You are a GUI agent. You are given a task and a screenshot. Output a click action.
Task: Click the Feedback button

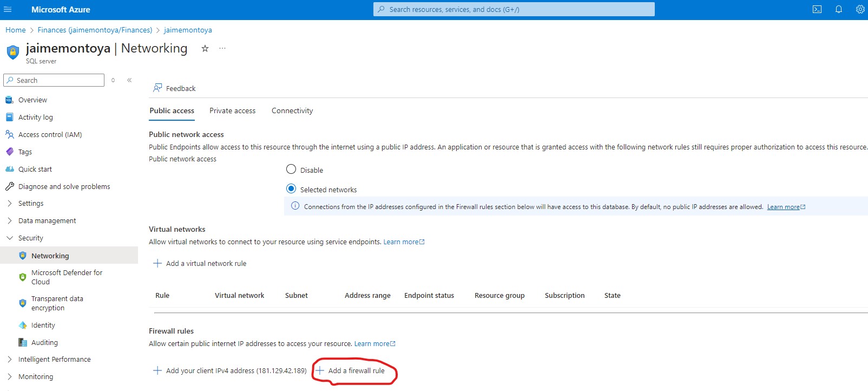[x=174, y=88]
